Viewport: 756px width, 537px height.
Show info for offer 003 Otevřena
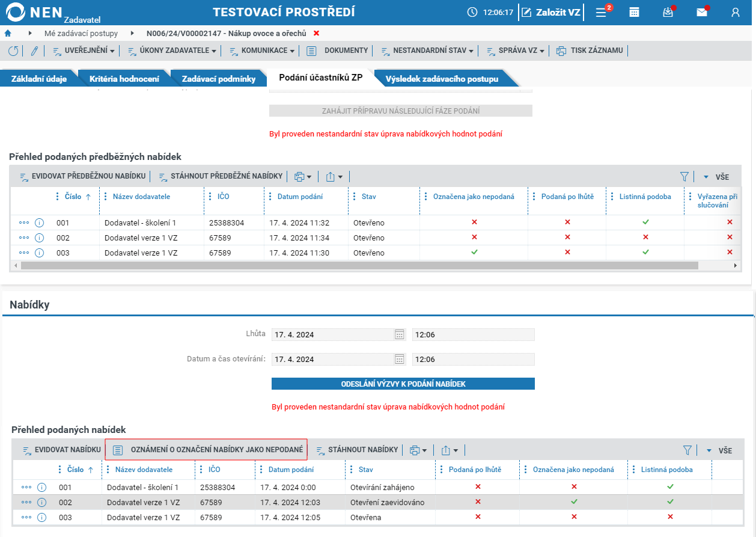(x=42, y=517)
